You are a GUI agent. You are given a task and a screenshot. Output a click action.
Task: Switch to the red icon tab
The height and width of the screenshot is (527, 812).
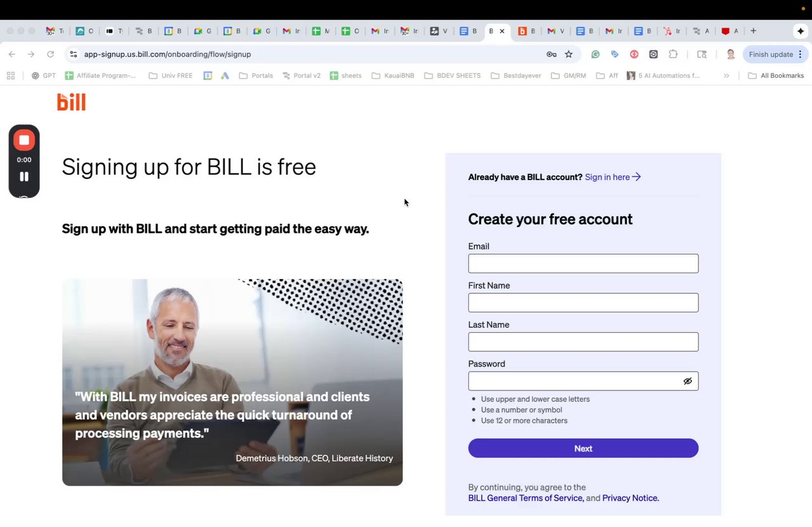tap(730, 31)
